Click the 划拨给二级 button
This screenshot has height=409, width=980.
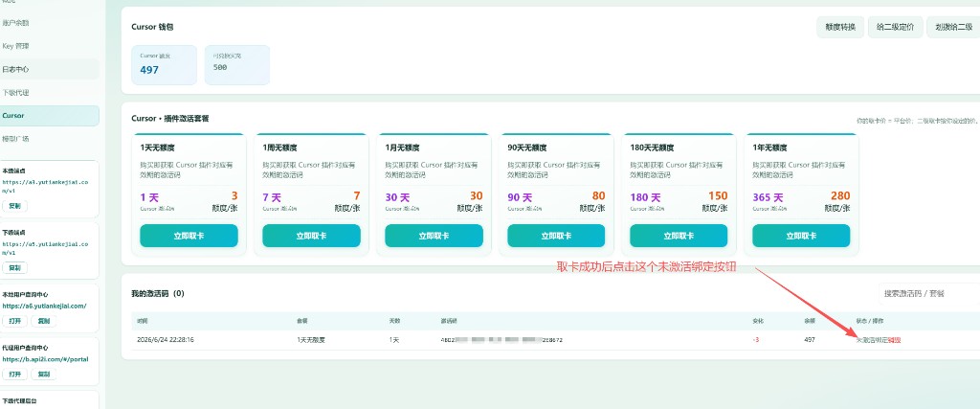click(x=954, y=27)
